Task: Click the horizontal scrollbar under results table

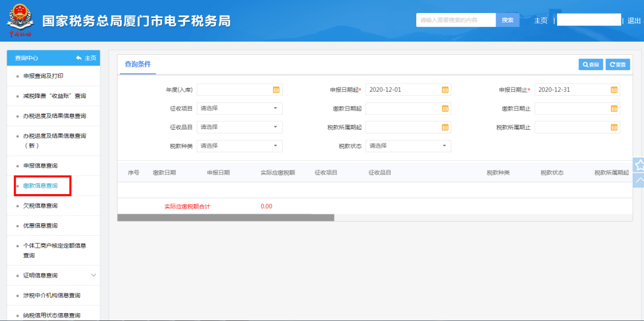Action: (x=225, y=218)
